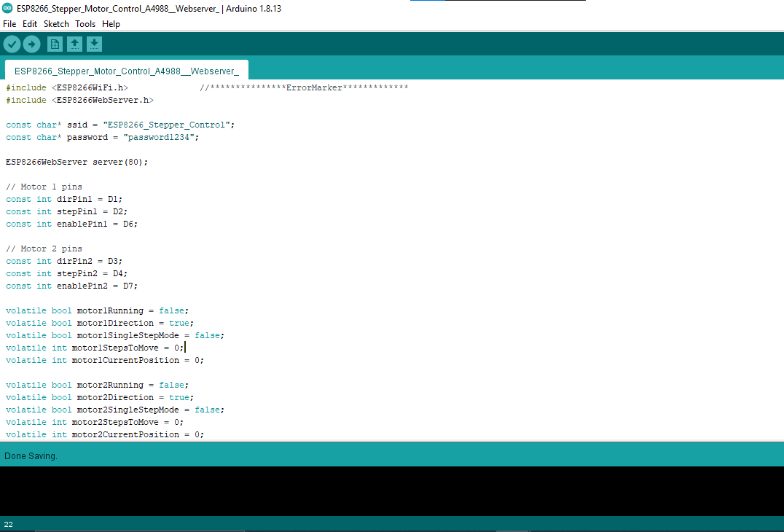Click the motor2CurrentPosition = 0 line
Screen dimensions: 784x532
[x=105, y=434]
